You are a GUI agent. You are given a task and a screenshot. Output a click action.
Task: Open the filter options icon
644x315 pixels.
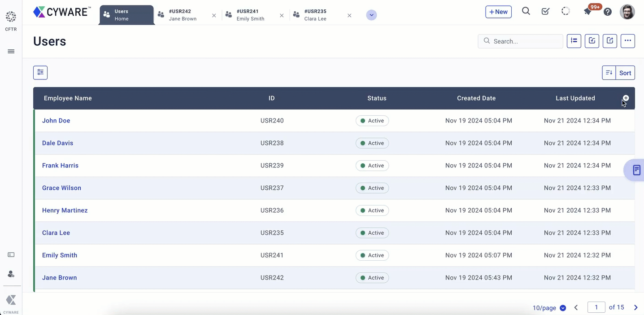coord(40,73)
